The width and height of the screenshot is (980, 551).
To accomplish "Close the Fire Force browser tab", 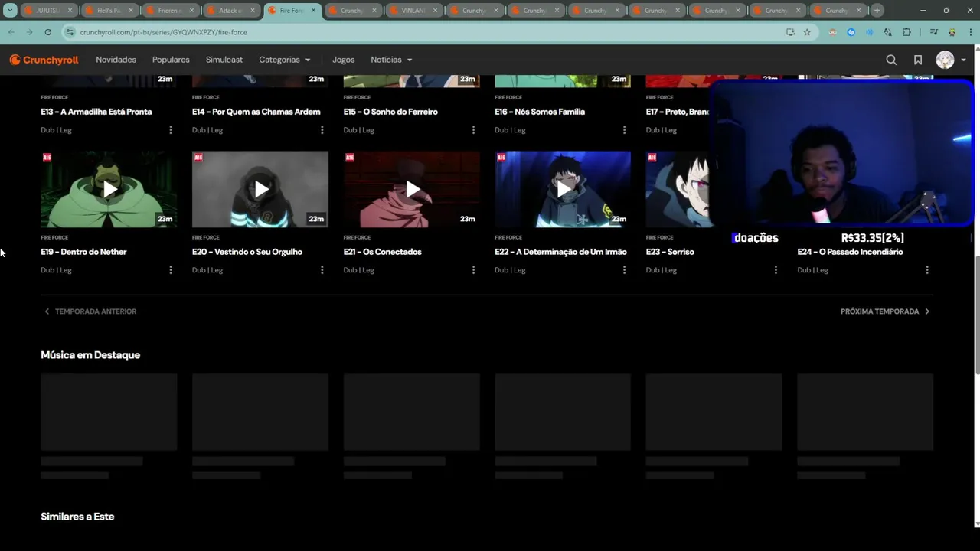I will (x=313, y=11).
